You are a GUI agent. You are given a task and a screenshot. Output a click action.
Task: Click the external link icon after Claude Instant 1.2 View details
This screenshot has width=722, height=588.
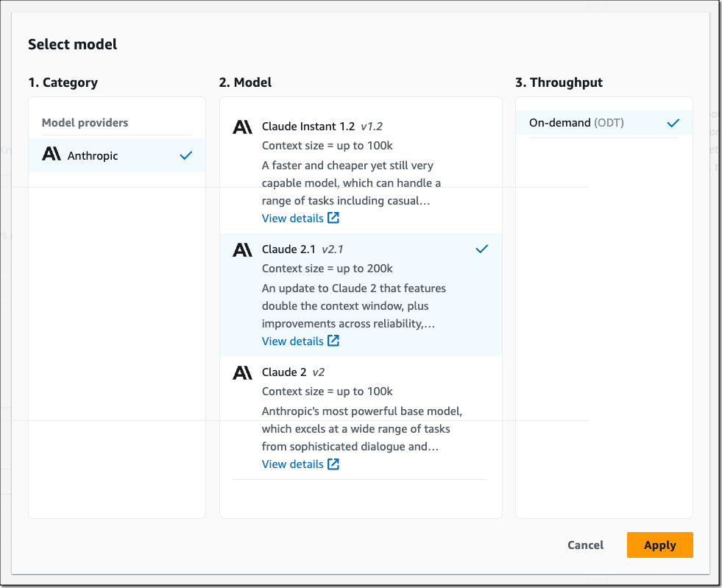tap(335, 218)
